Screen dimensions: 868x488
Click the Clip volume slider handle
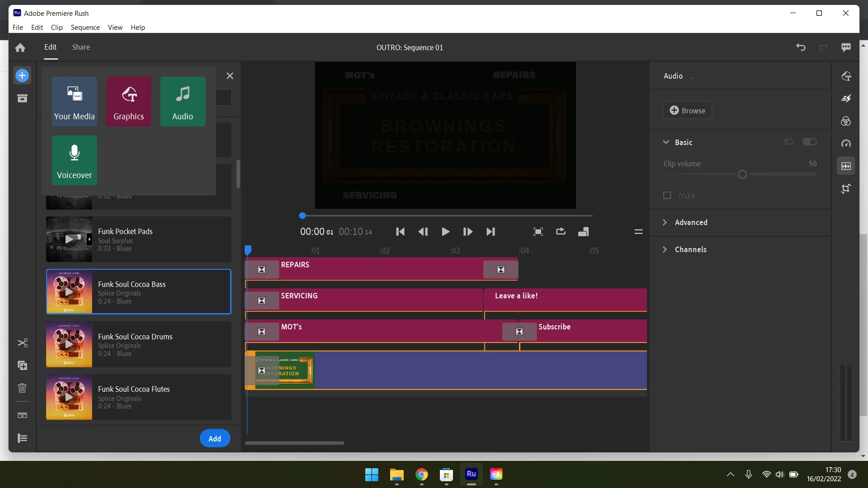pyautogui.click(x=742, y=175)
